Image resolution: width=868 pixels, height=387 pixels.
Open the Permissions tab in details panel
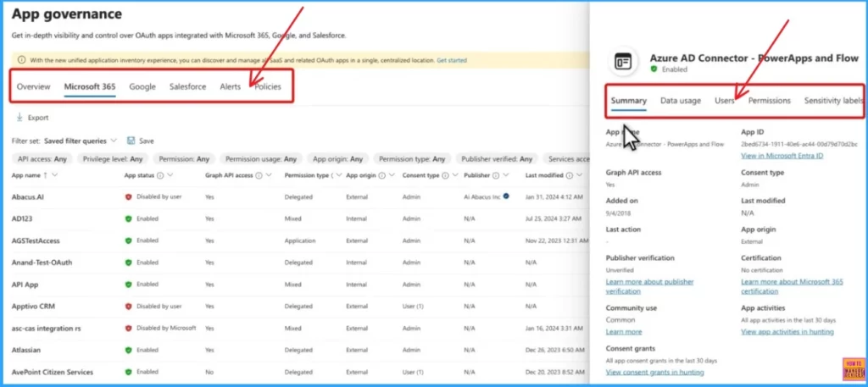770,101
